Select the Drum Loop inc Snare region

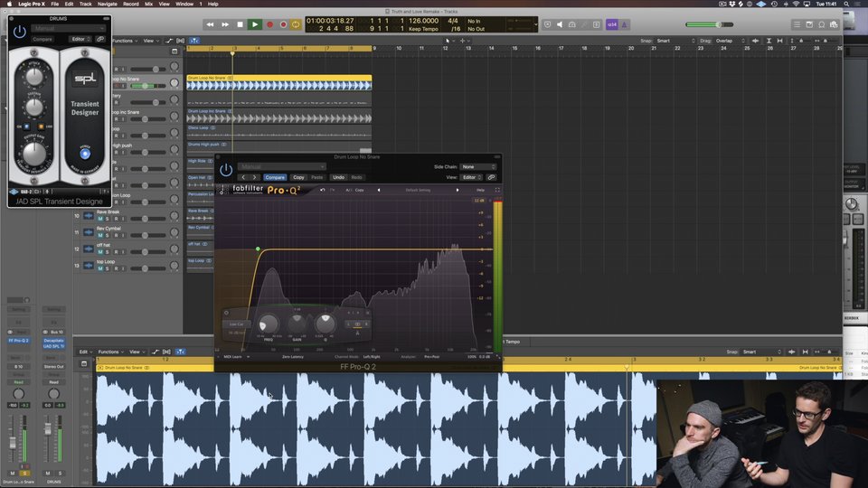(x=279, y=116)
